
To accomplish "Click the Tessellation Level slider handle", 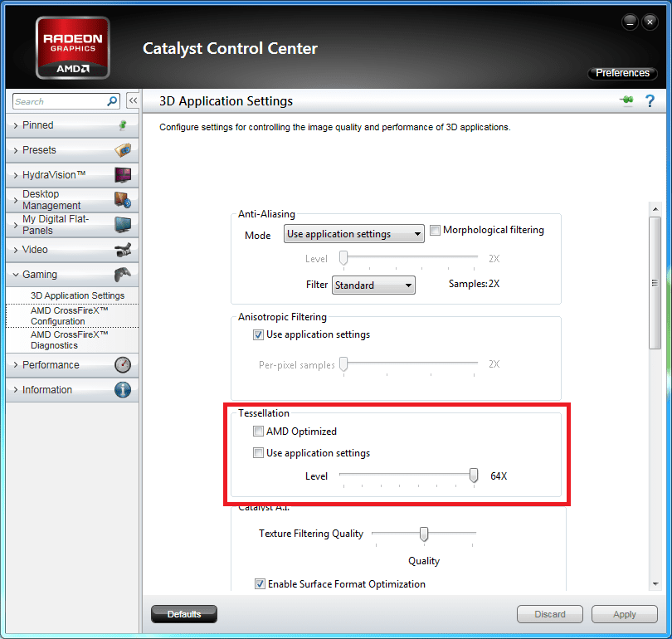I will (x=474, y=476).
